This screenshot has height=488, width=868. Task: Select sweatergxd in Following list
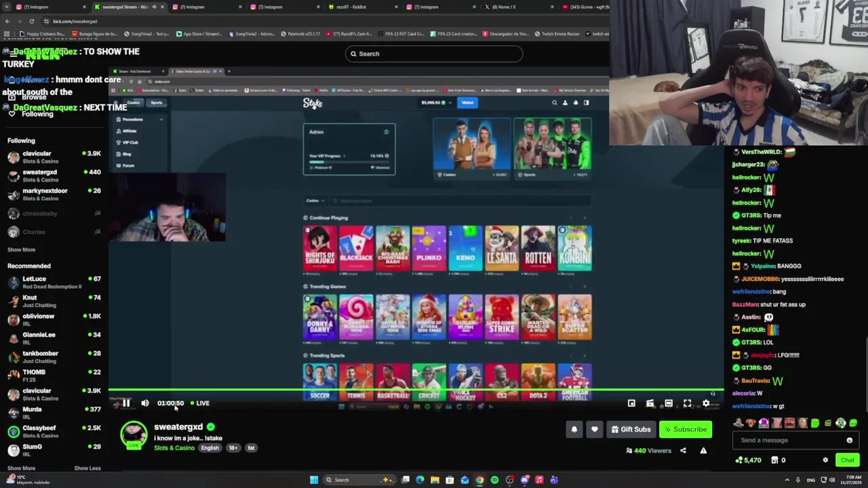click(54, 176)
